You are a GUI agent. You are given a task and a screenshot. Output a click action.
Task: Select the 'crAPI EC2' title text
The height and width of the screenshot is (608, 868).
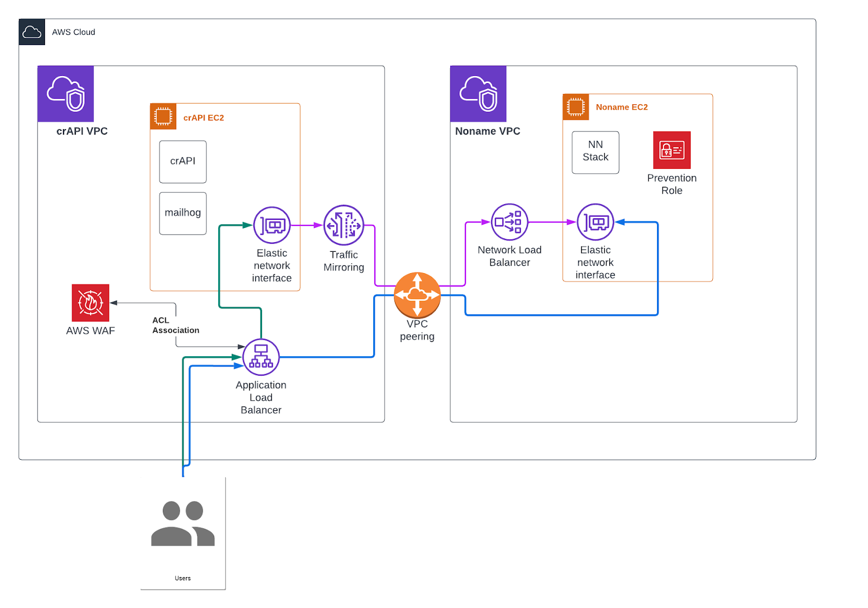pyautogui.click(x=203, y=118)
